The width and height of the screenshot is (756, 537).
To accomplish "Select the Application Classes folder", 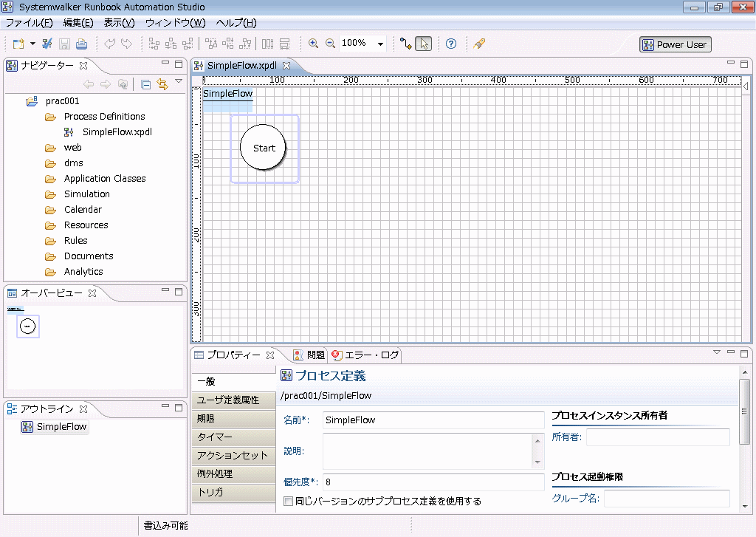I will [x=105, y=178].
